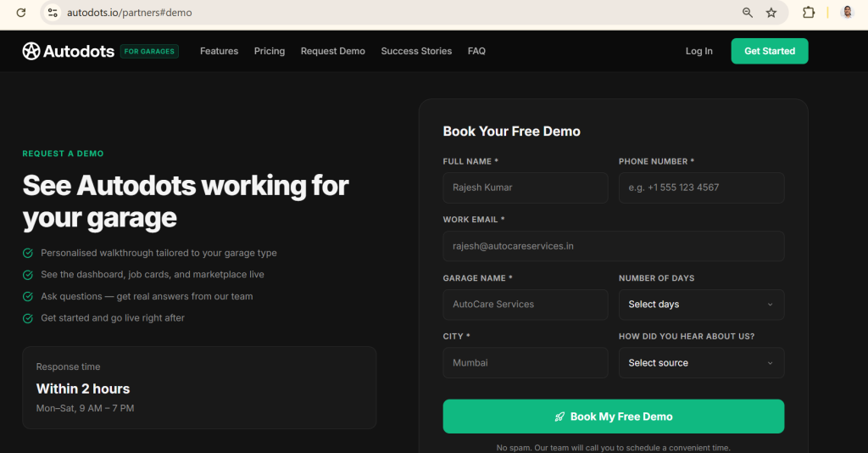
Task: Select Request Demo in navigation
Action: point(332,51)
